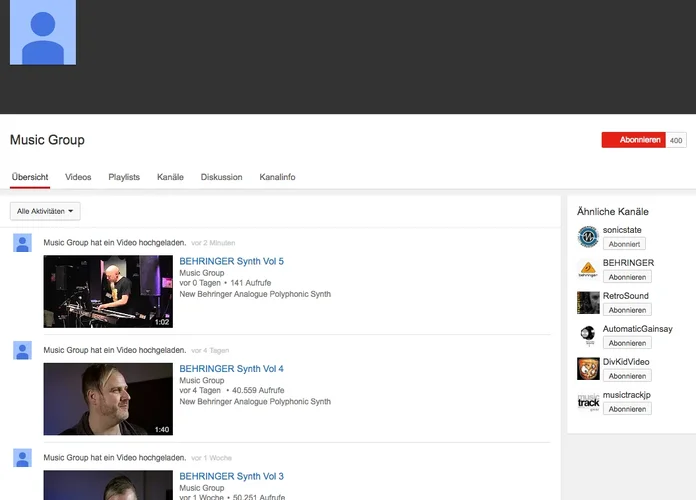Click avatar beside 'vor 2 Minuten' upload

[22, 243]
